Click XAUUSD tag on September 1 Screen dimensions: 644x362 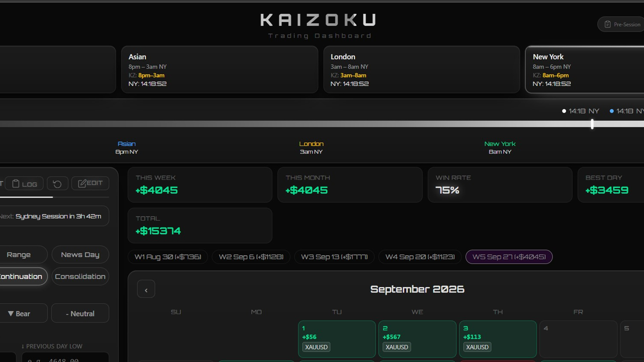(x=316, y=347)
